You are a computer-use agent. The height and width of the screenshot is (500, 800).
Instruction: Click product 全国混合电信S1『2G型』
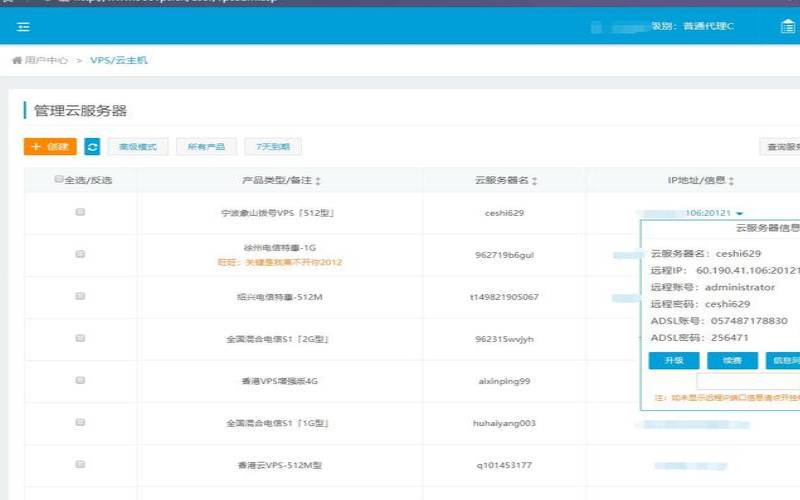[x=278, y=339]
